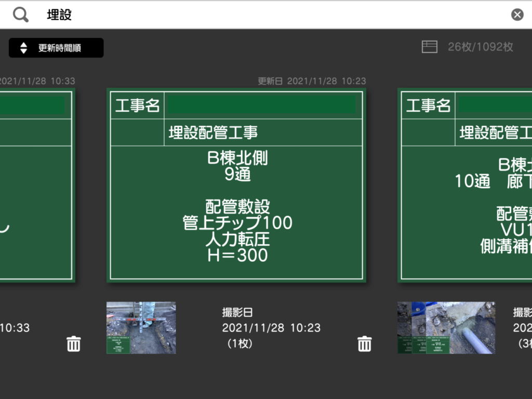Delete the 10:33 blackboard via trash icon
This screenshot has height=399, width=532.
(x=74, y=344)
